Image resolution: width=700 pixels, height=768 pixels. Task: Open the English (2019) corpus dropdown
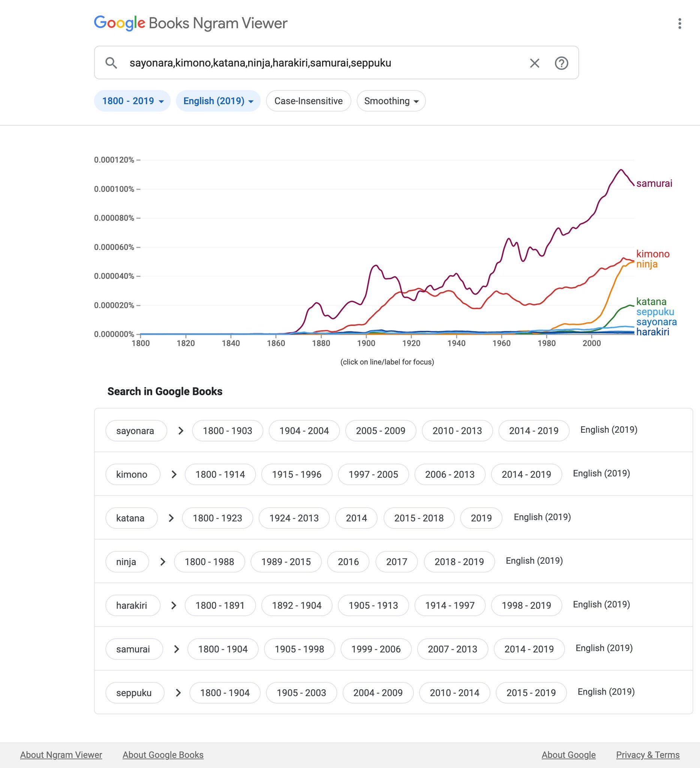pyautogui.click(x=218, y=101)
